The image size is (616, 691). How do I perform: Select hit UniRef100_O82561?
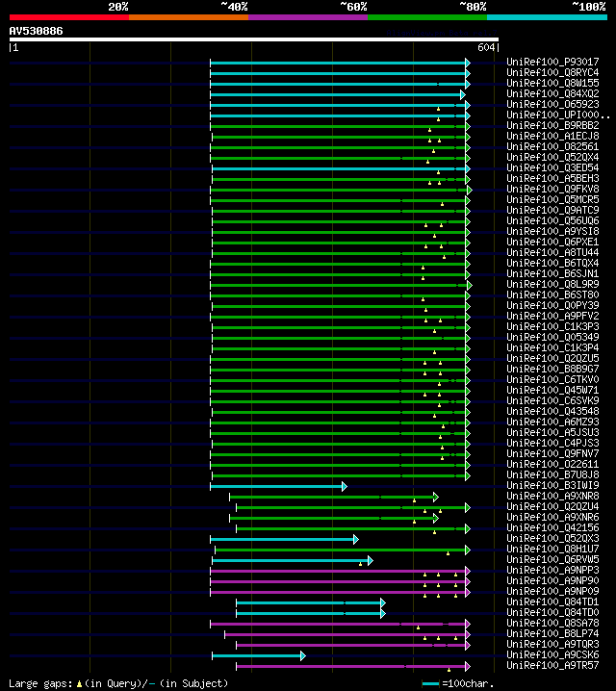click(x=552, y=146)
